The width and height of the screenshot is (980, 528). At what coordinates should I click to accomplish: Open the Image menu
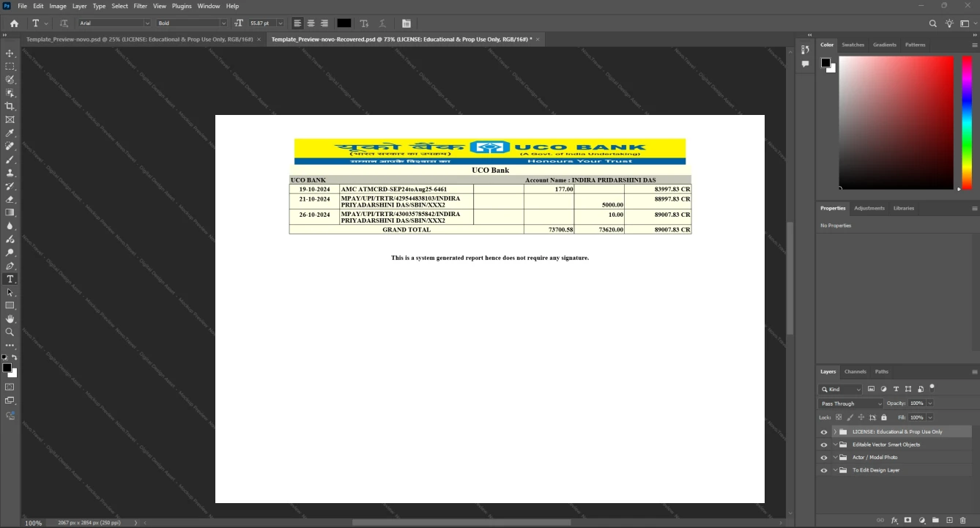pos(58,6)
